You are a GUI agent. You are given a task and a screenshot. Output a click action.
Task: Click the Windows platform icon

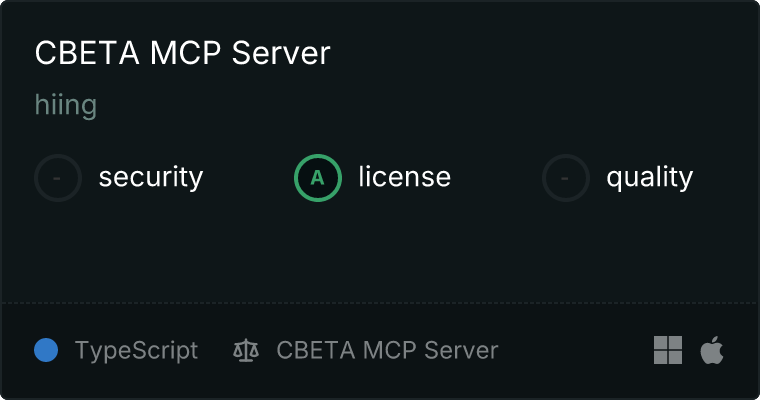pos(668,350)
